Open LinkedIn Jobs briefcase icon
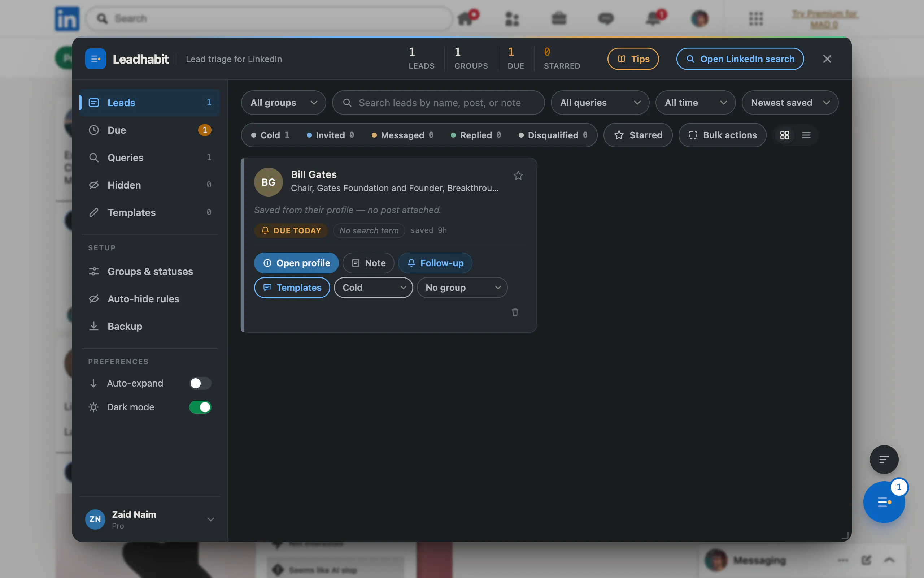This screenshot has height=578, width=924. point(559,18)
